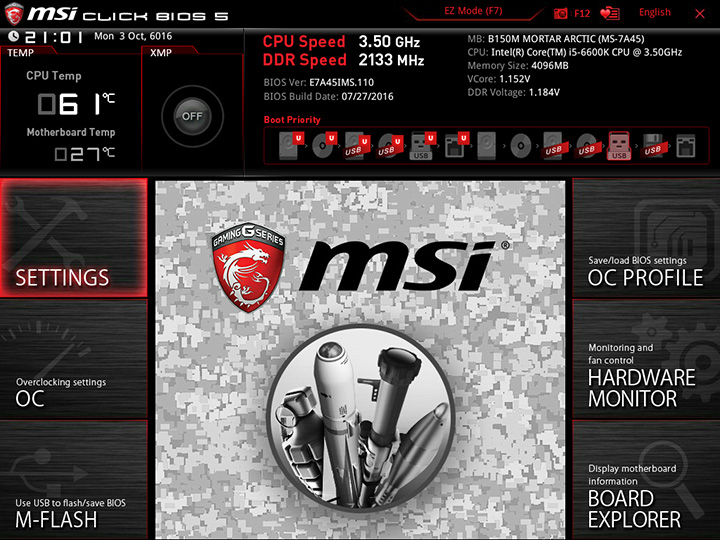
Task: Choose the UEFI USB key boot icon
Action: point(422,146)
